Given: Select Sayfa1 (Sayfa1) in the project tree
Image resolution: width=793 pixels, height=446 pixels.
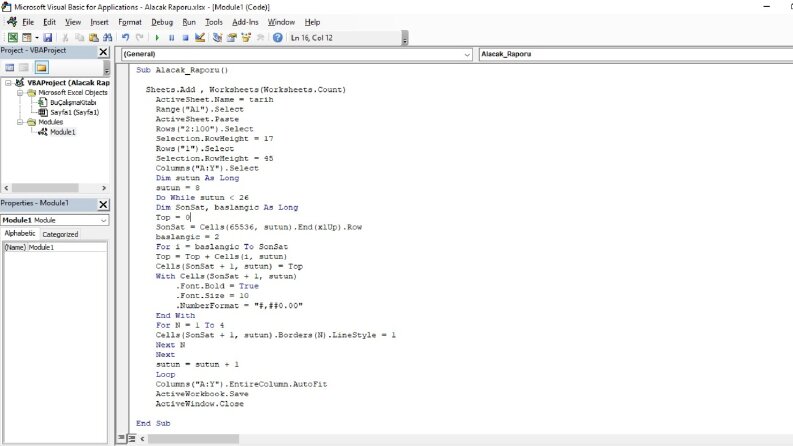Looking at the screenshot, I should click(x=74, y=112).
